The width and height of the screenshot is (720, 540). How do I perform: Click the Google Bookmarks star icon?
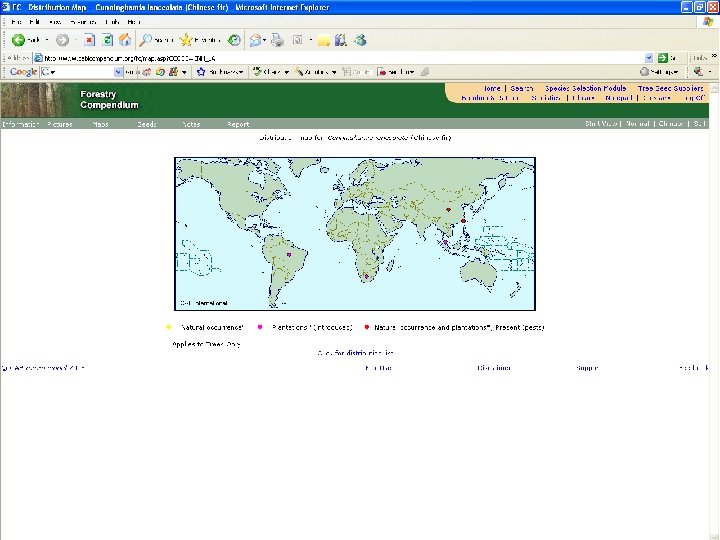pyautogui.click(x=201, y=72)
